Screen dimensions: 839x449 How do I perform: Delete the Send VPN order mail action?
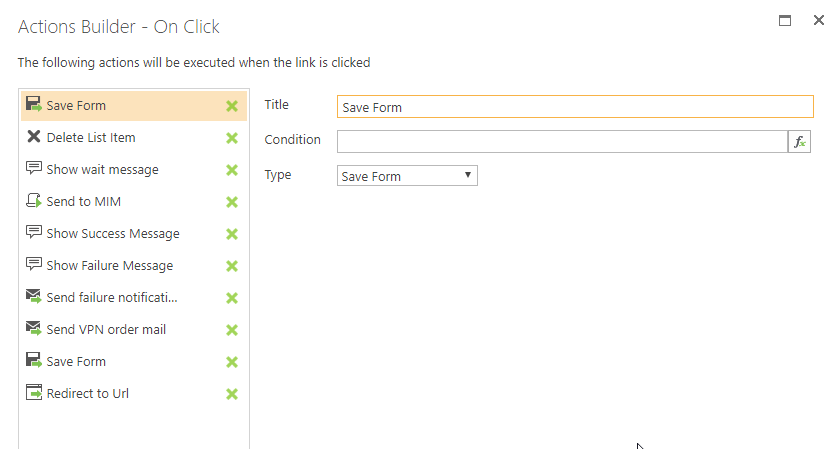coord(232,330)
